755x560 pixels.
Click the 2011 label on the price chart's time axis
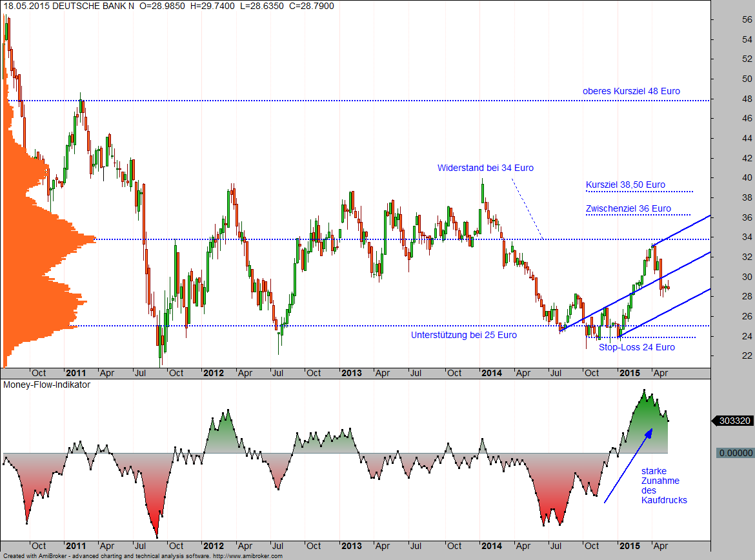76,373
